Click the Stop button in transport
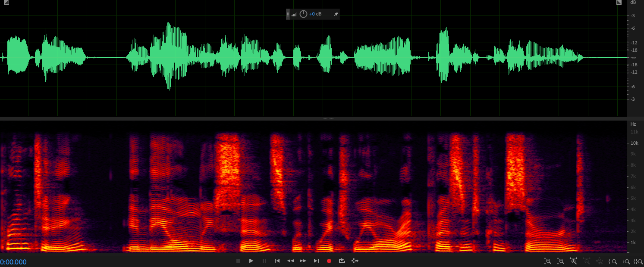644x267 pixels. tap(238, 261)
